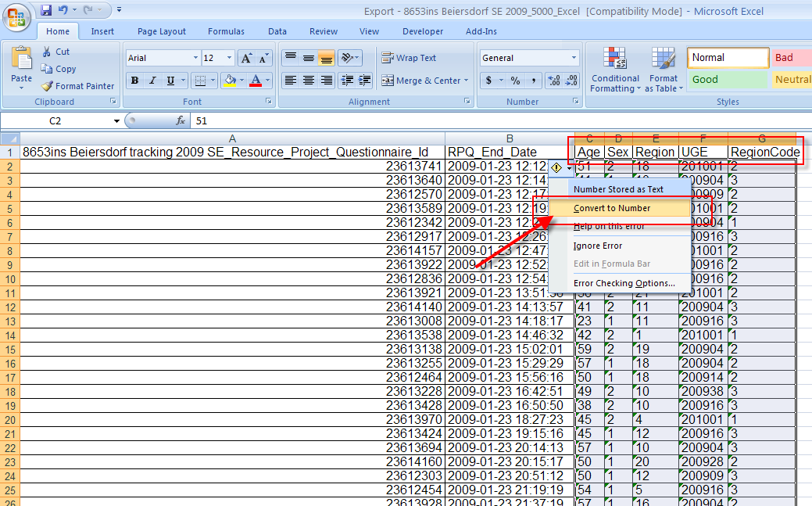Click the Increase Font Size icon
The height and width of the screenshot is (506, 812).
coord(245,59)
